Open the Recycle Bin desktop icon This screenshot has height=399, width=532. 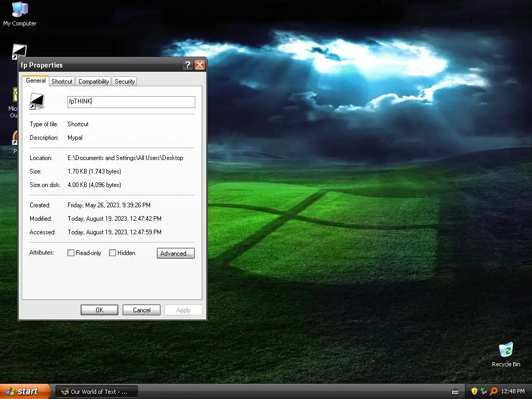pos(506,354)
